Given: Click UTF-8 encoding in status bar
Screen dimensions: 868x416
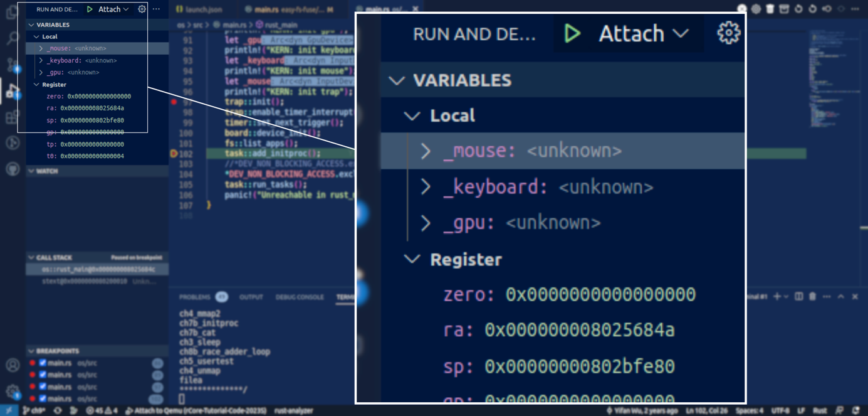Looking at the screenshot, I should click(x=780, y=410).
